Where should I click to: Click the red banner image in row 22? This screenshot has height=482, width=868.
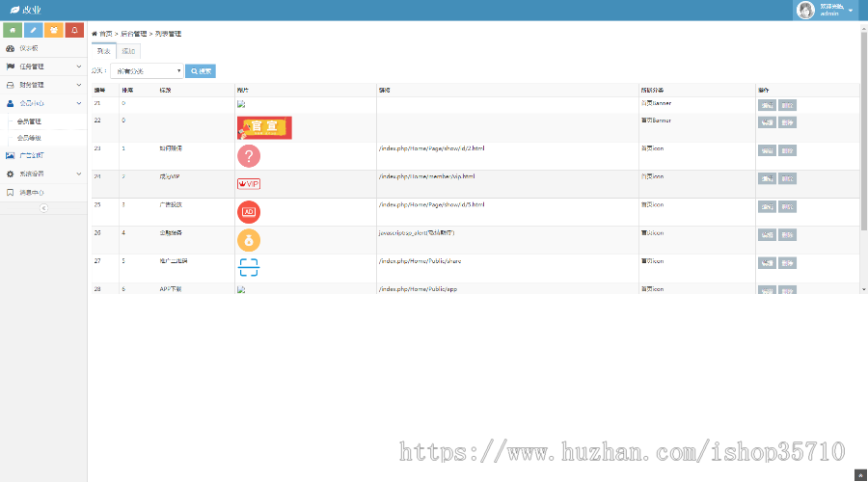[264, 128]
